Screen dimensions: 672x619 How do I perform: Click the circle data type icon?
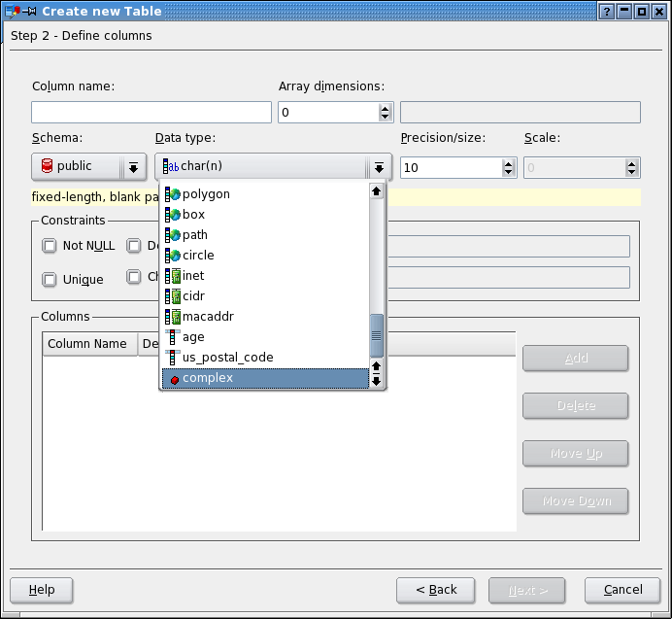[173, 256]
